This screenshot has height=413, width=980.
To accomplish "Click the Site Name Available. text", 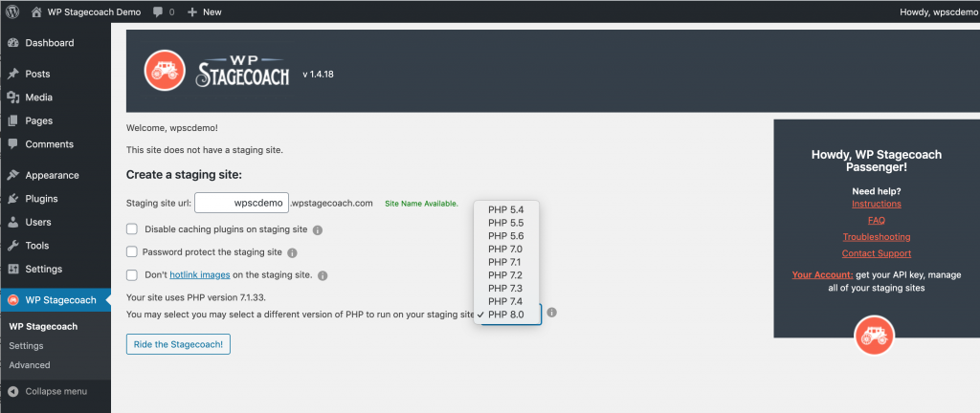I will point(422,204).
